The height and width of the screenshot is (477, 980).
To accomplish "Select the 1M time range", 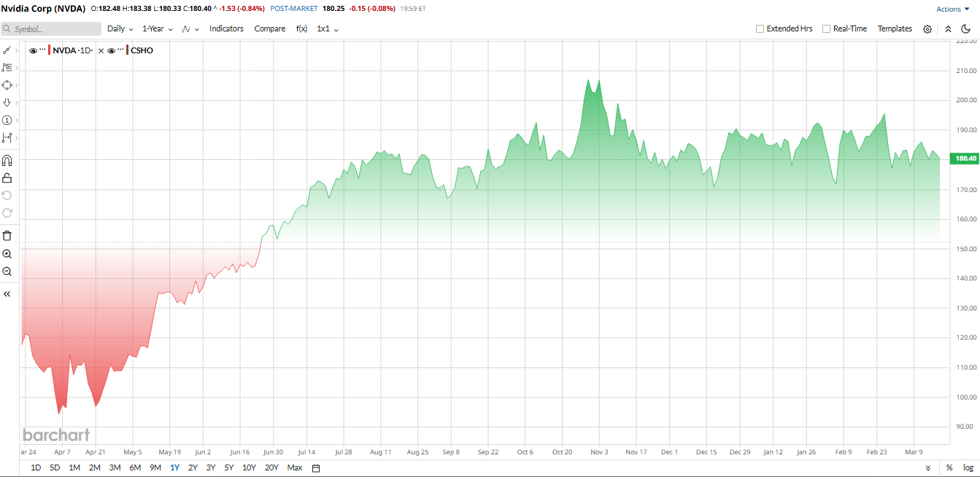I will point(74,468).
